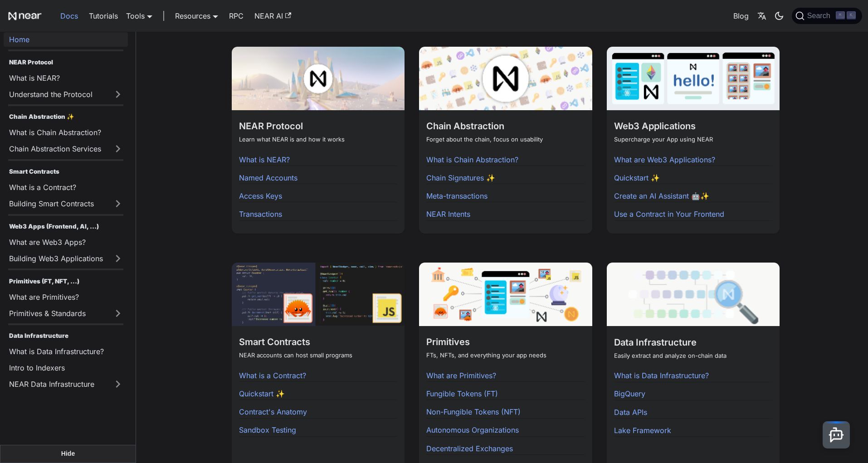Viewport: 868px width, 463px height.
Task: Expand Understand the Protocol chevron
Action: [118, 94]
